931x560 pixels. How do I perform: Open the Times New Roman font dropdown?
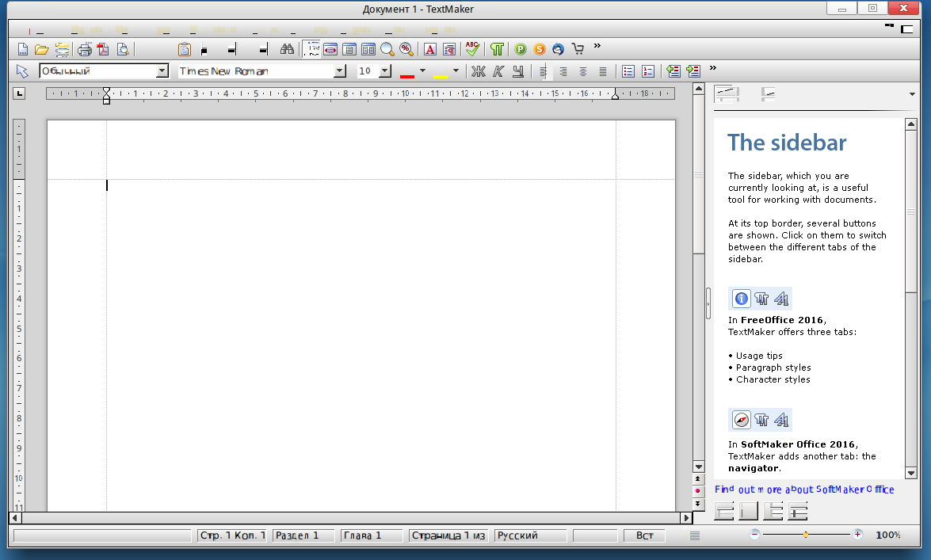(x=340, y=71)
